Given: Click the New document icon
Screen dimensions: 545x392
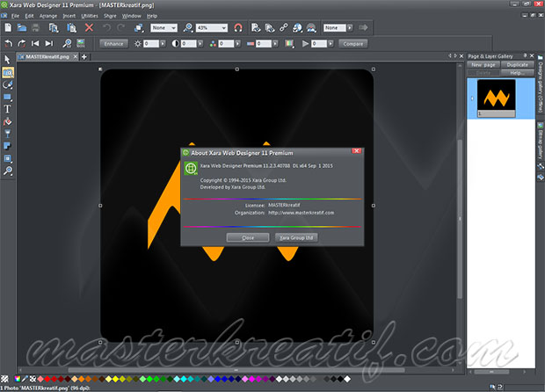Looking at the screenshot, I should point(8,28).
